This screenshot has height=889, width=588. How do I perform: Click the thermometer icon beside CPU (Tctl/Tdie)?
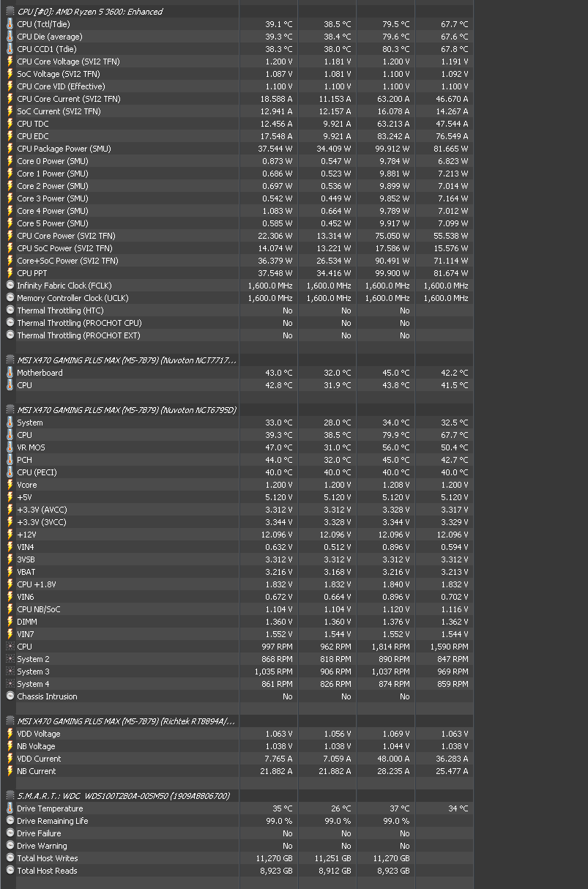(x=10, y=24)
